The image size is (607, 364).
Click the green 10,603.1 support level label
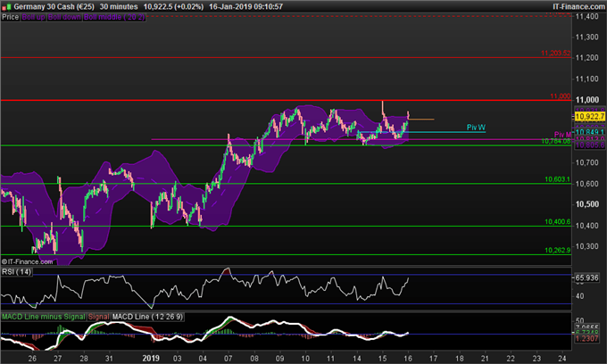(557, 179)
